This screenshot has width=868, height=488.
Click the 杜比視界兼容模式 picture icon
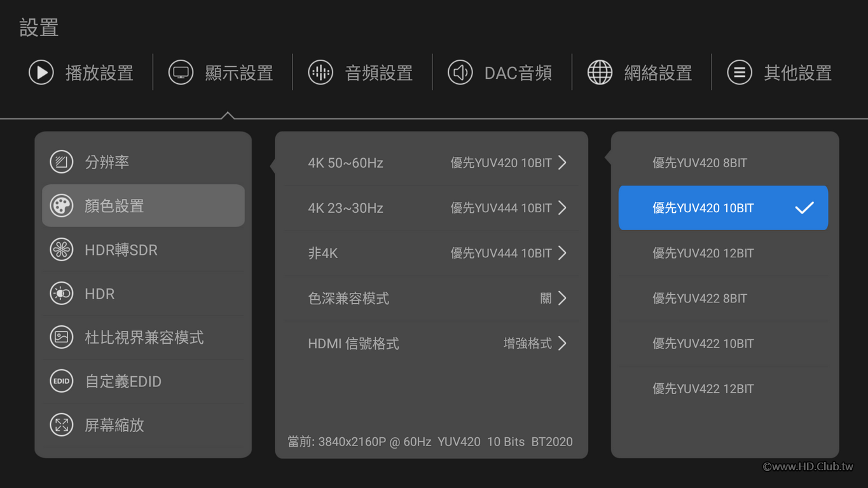62,337
